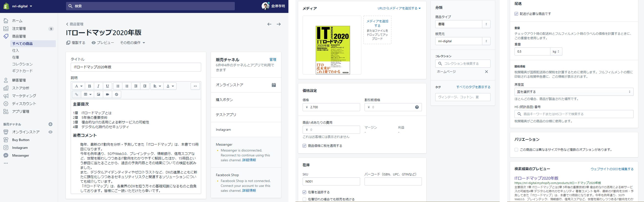Click the plus icon to add sales channel
This screenshot has height=202, width=644.
point(51,124)
